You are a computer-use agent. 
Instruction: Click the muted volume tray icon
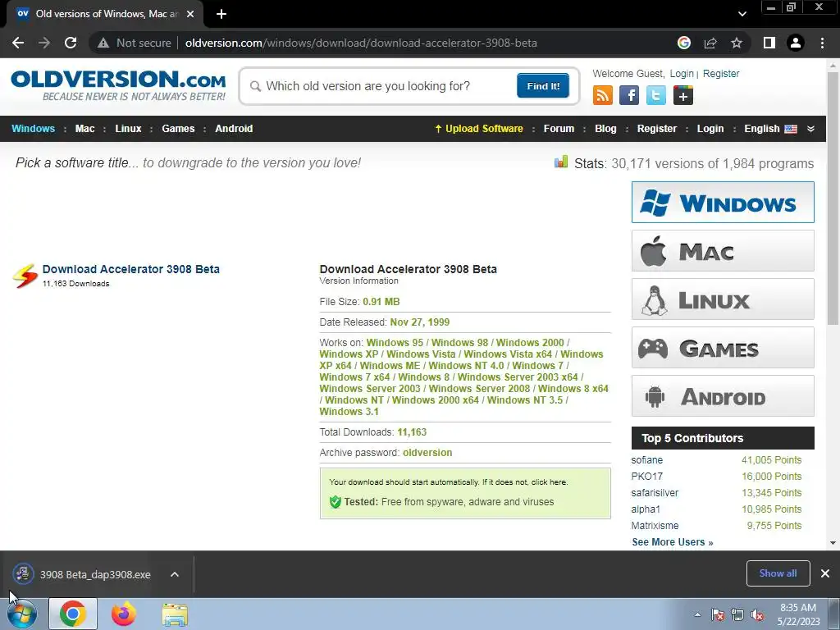point(758,615)
